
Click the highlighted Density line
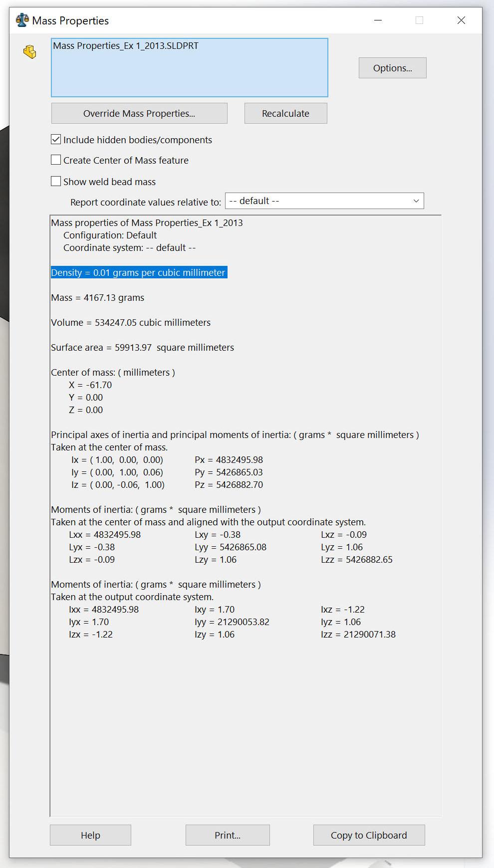click(x=139, y=272)
